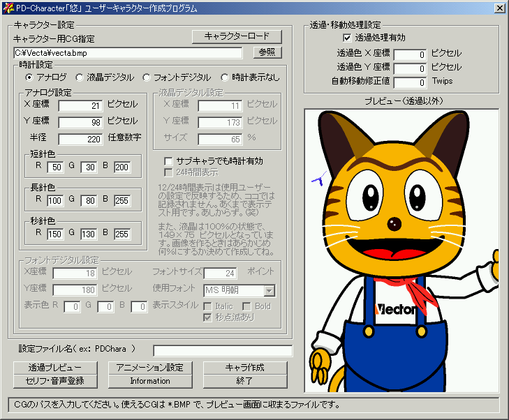The image size is (509, 420).
Task: Click 短針色 B value field 200
Action: 122,167
